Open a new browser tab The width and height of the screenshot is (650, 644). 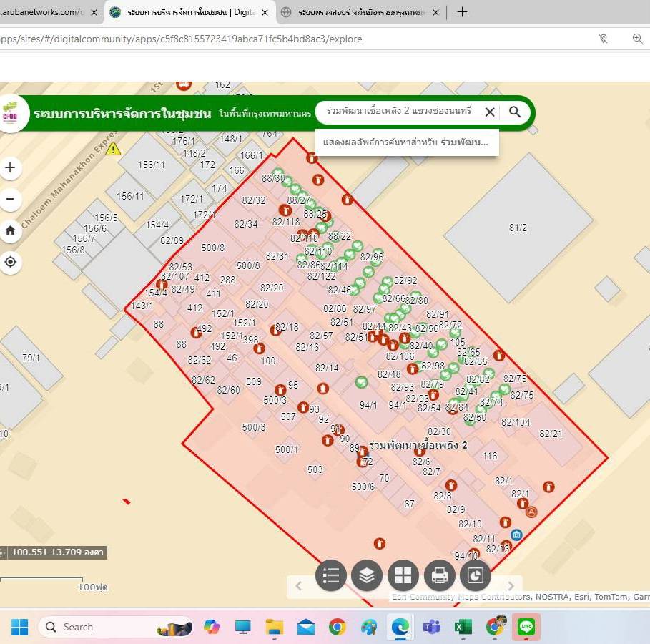point(462,11)
